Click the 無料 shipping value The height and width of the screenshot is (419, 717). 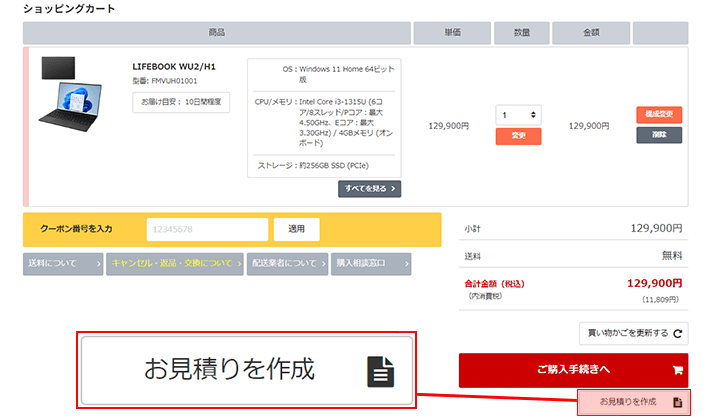672,256
